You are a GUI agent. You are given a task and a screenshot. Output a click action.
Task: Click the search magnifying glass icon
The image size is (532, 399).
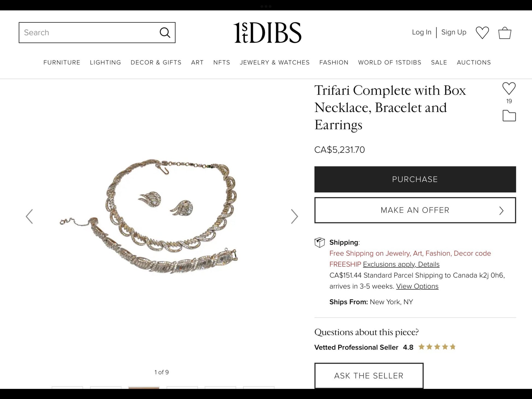point(165,33)
